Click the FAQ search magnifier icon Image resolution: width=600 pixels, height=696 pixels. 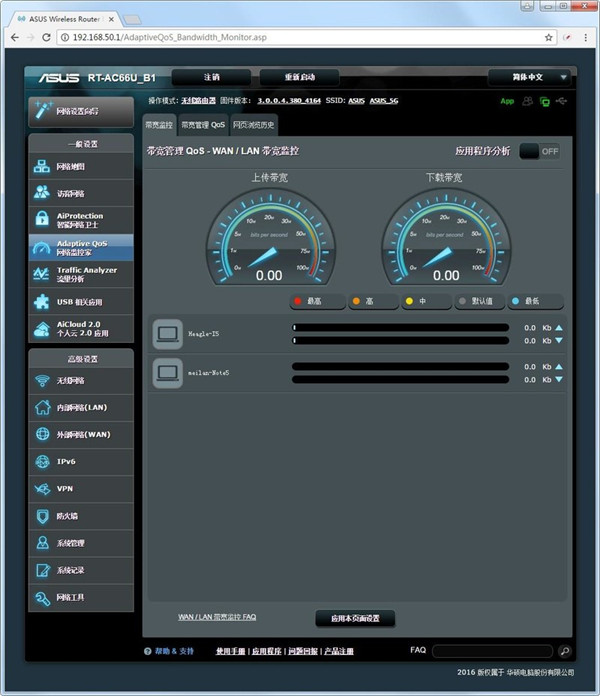(564, 651)
